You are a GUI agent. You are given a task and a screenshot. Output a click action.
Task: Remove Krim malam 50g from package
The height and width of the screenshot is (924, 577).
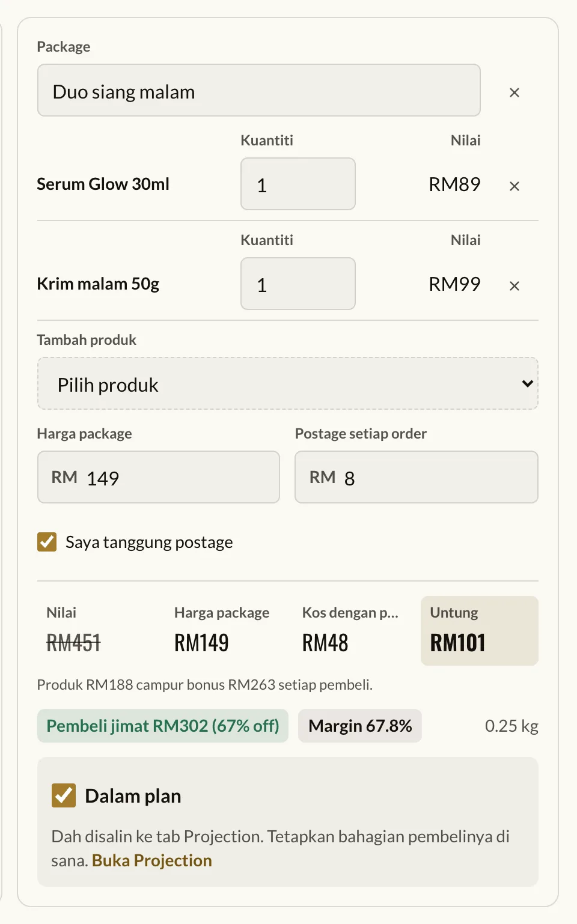point(514,286)
